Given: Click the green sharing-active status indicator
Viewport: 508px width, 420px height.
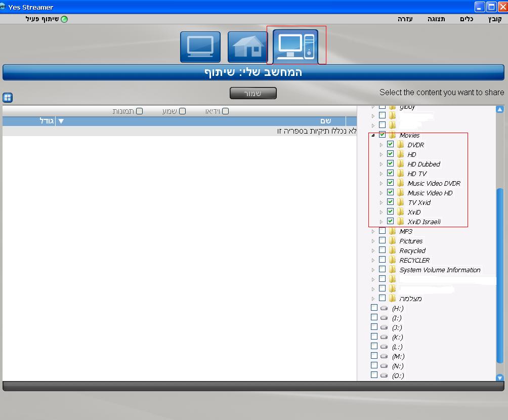Looking at the screenshot, I should point(64,19).
